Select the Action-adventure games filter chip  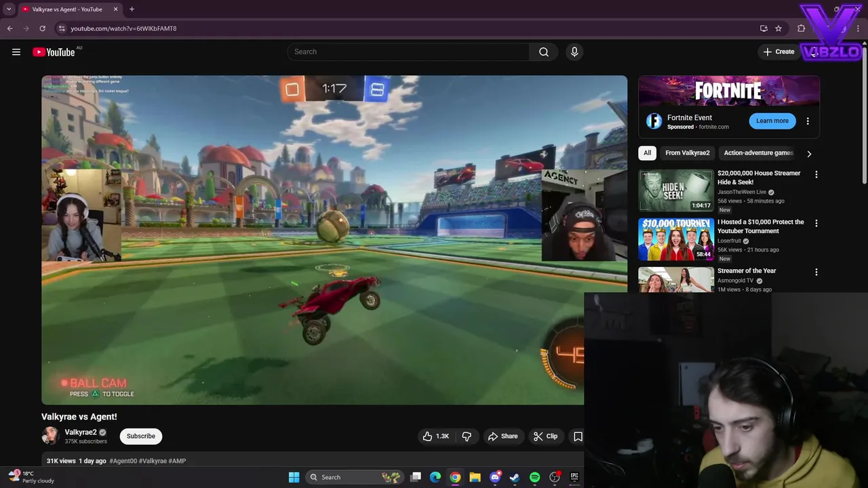758,153
